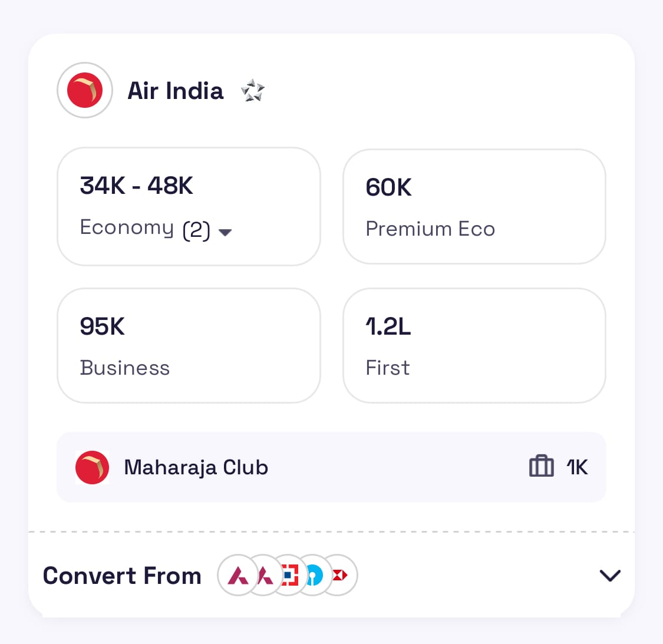
Task: Select the Economy 34K-48K fare card
Action: click(x=189, y=206)
